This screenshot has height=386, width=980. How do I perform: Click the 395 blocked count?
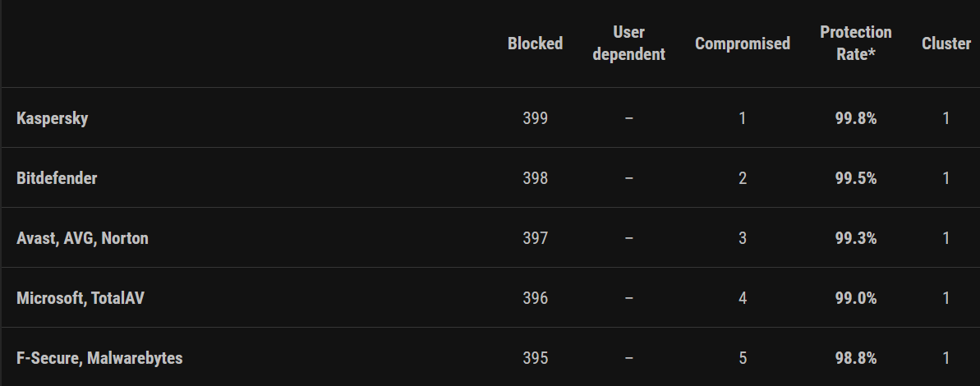point(535,359)
